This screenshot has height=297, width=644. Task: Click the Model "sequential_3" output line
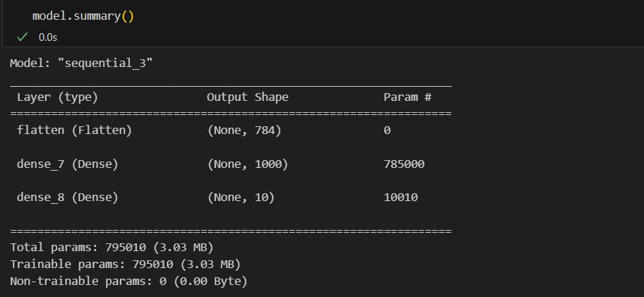[x=81, y=63]
